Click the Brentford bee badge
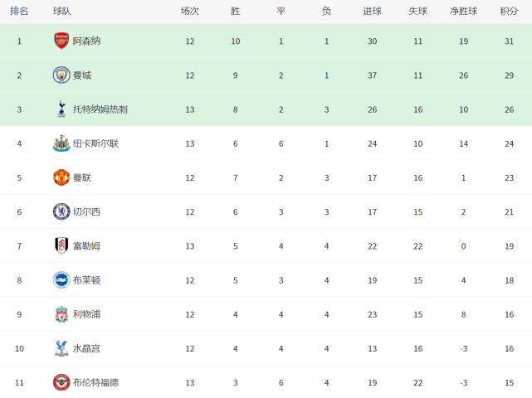 coord(61,382)
